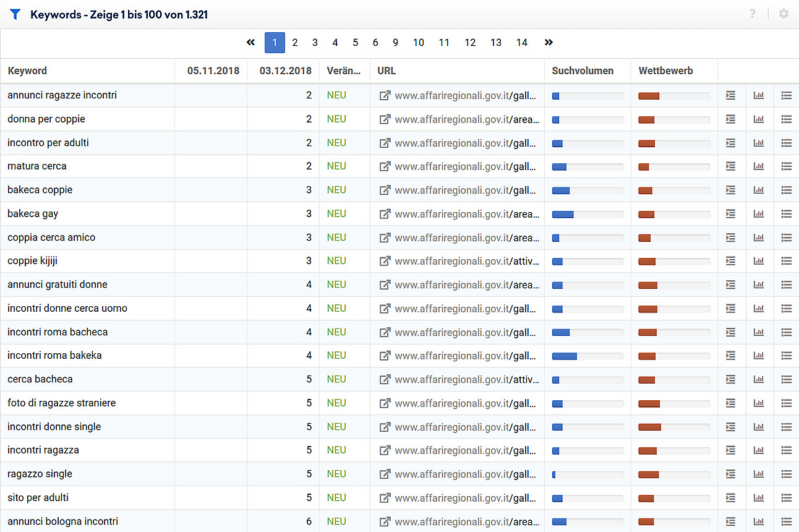Open external link icon for 'bakeca gay'
Image resolution: width=799 pixels, height=532 pixels.
[x=385, y=214]
